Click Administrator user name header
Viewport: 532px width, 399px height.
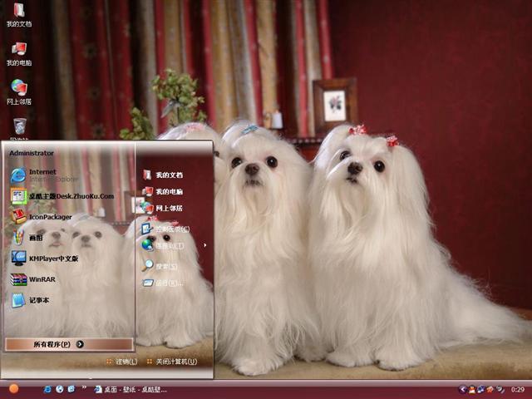(32, 153)
